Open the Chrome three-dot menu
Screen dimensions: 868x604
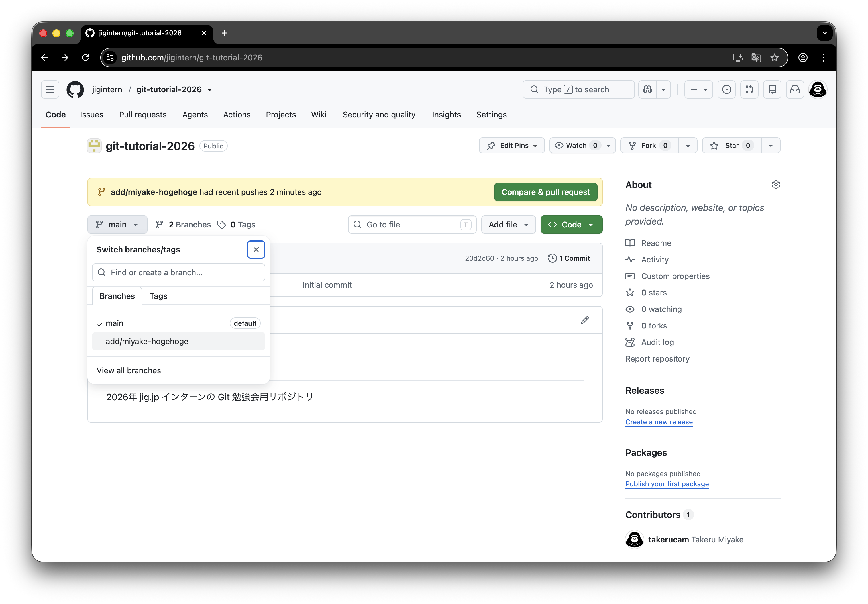point(823,58)
